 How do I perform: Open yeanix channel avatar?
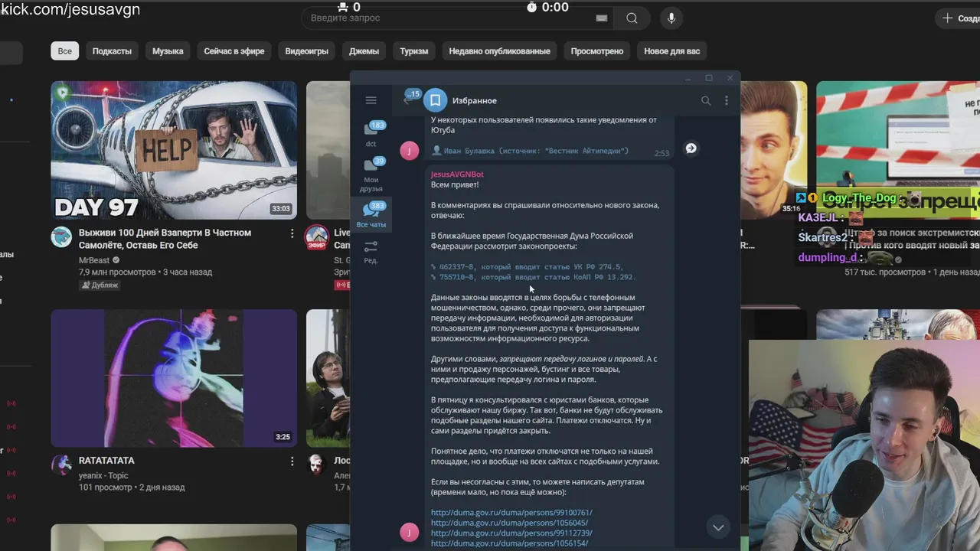pos(61,465)
